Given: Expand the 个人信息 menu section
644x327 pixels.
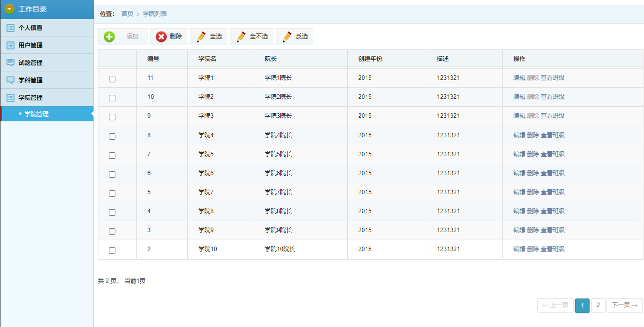Looking at the screenshot, I should 47,27.
